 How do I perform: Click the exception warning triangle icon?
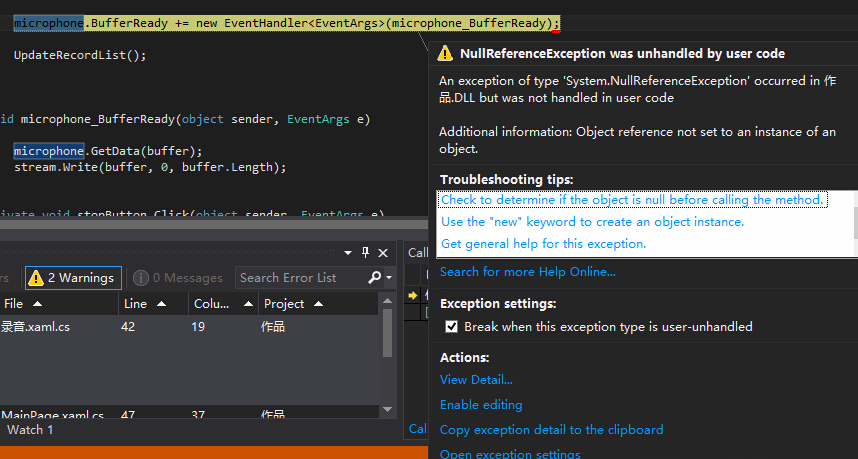(x=445, y=53)
